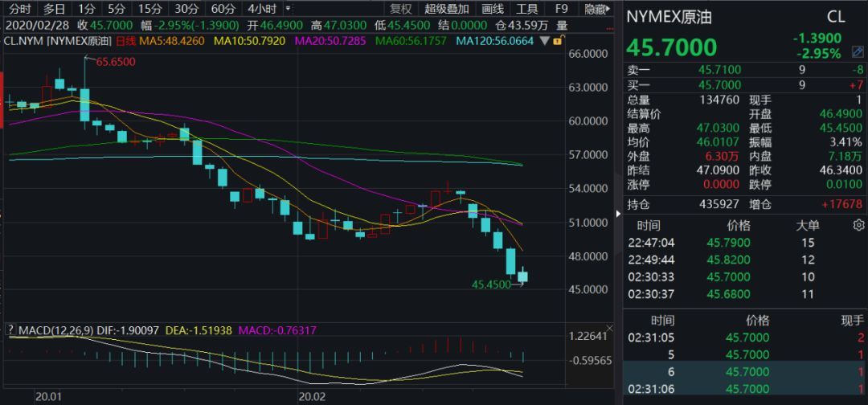Open the 超级叠加 overlay menu
This screenshot has width=868, height=405.
click(x=447, y=9)
